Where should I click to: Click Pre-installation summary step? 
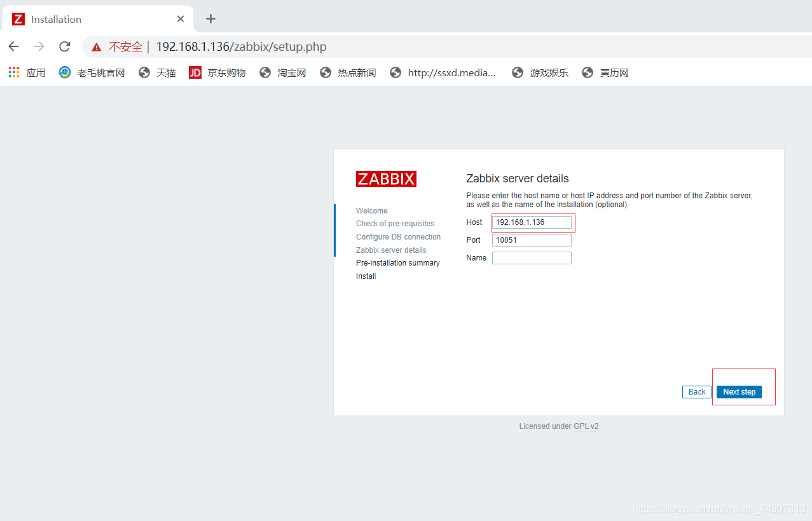pos(398,263)
